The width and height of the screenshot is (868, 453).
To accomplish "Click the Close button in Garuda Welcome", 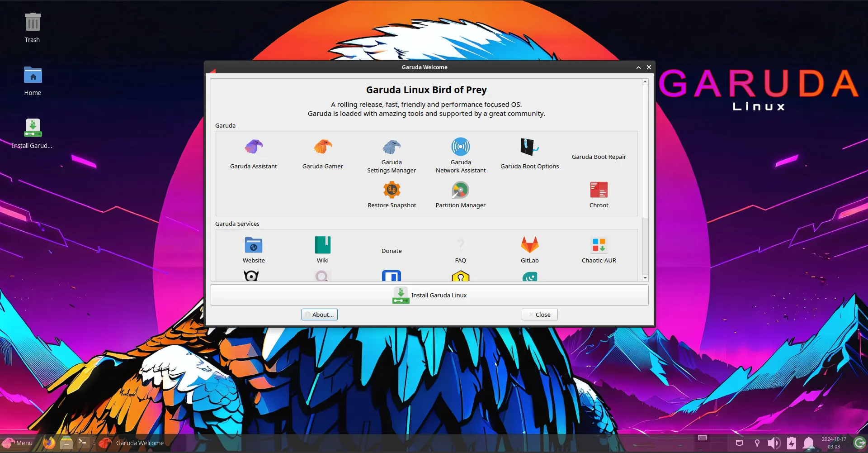I will (x=539, y=315).
